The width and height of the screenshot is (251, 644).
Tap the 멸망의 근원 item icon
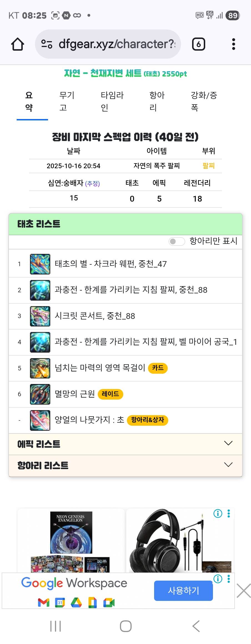[x=40, y=394]
